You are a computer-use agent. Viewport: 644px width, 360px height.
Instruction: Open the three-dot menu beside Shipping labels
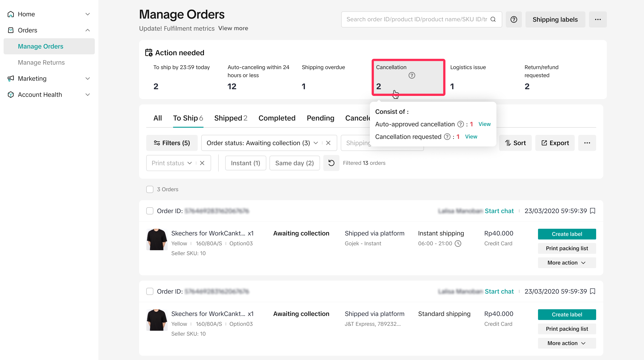click(597, 19)
